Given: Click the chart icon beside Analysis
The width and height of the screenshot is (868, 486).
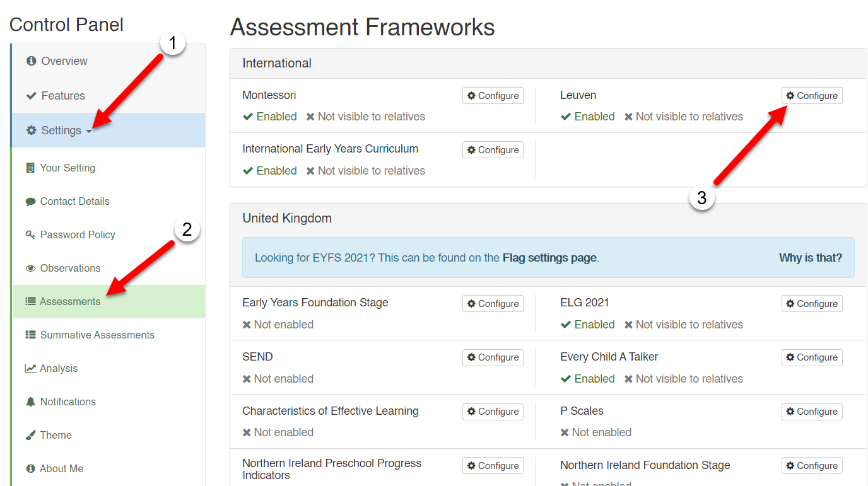Looking at the screenshot, I should (30, 368).
